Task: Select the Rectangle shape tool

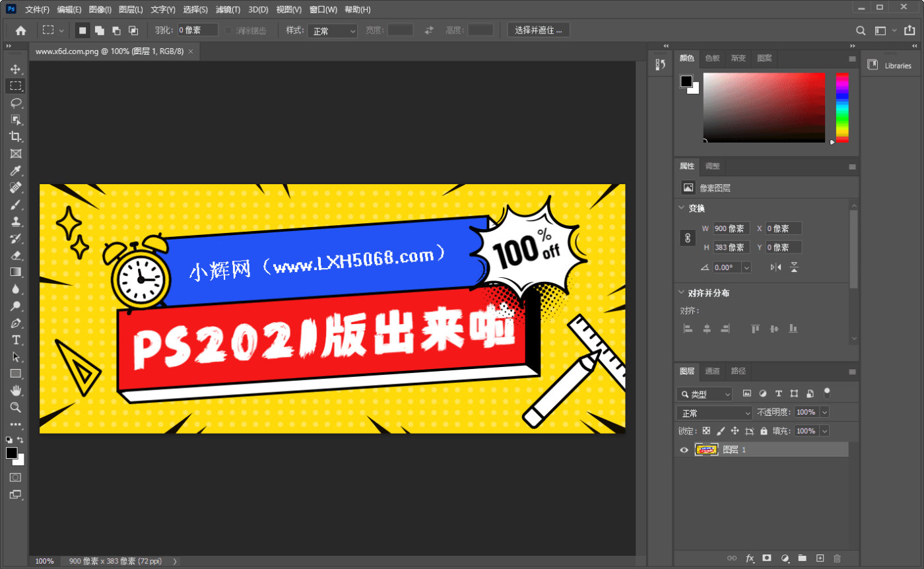Action: pos(15,374)
